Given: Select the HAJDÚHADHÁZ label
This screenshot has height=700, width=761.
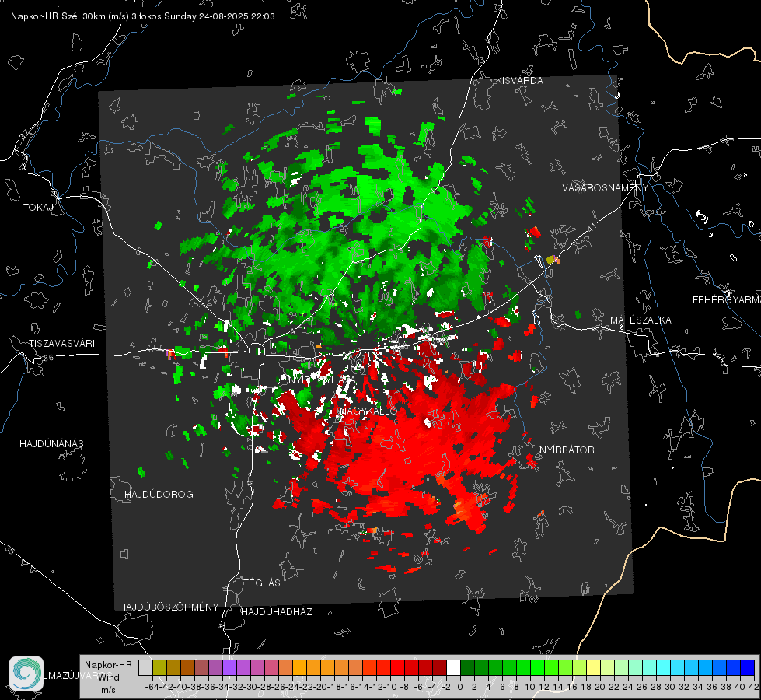Looking at the screenshot, I should (x=277, y=611).
